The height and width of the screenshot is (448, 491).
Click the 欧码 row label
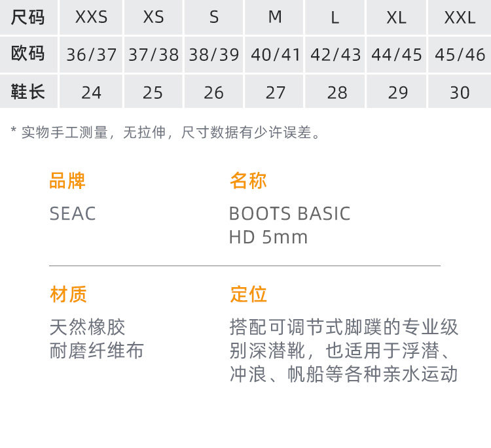pos(28,54)
